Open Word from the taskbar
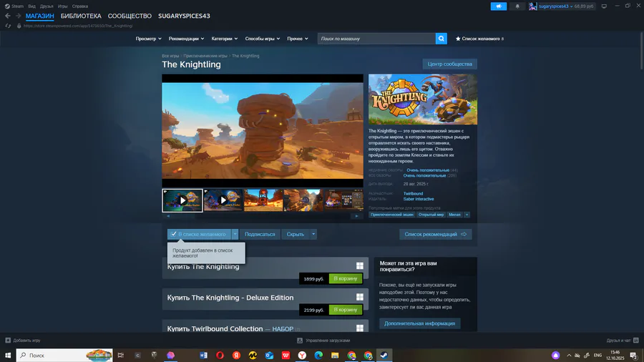This screenshot has height=362, width=644. click(203, 355)
